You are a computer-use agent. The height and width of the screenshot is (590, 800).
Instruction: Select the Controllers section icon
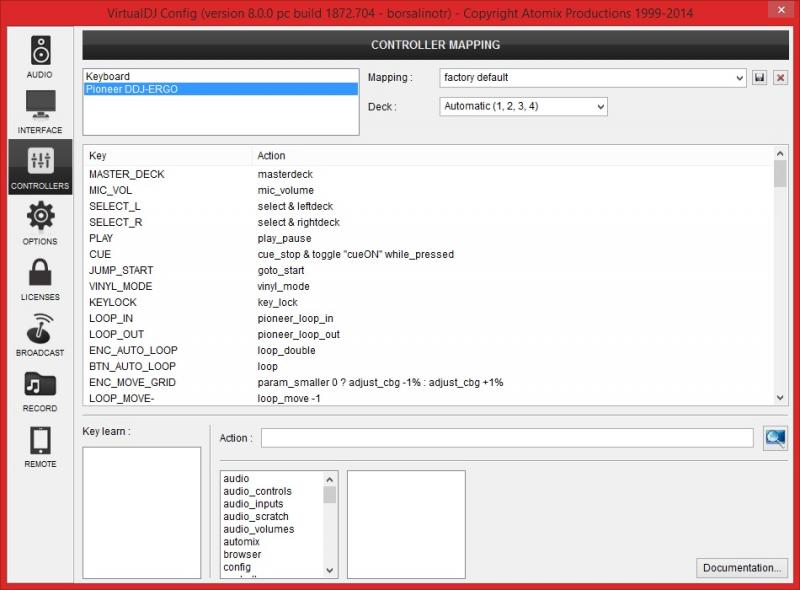pos(40,167)
